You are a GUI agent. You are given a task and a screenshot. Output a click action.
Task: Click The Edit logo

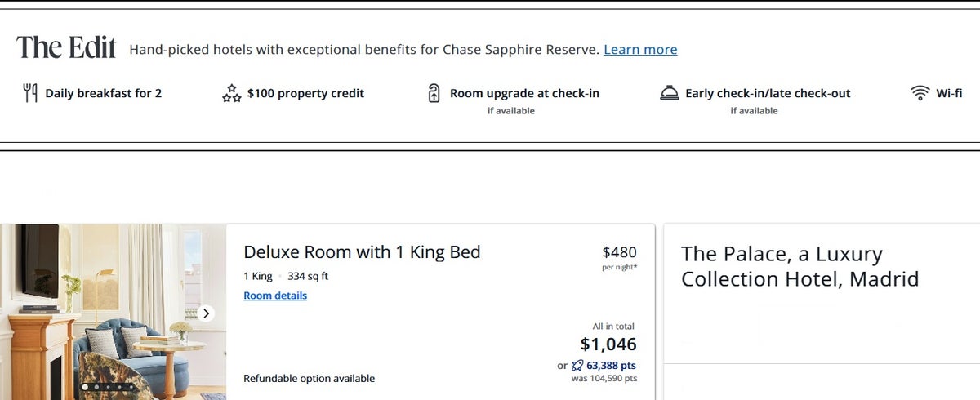pos(66,48)
